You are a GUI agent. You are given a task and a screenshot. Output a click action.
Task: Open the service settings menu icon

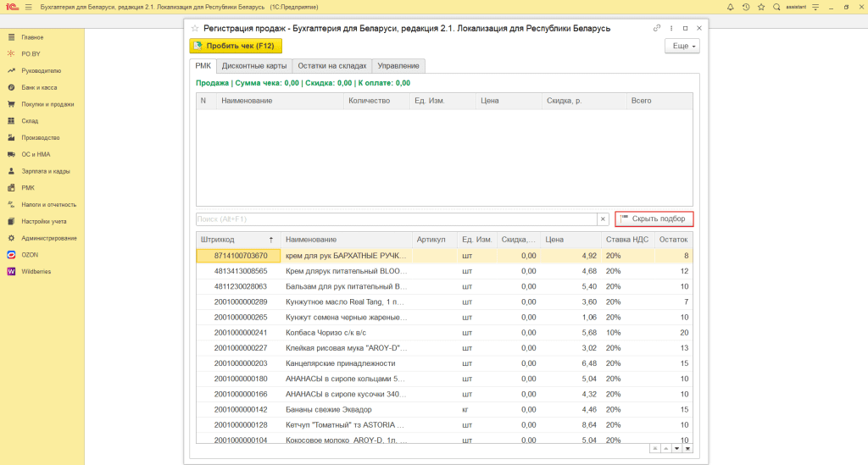815,7
